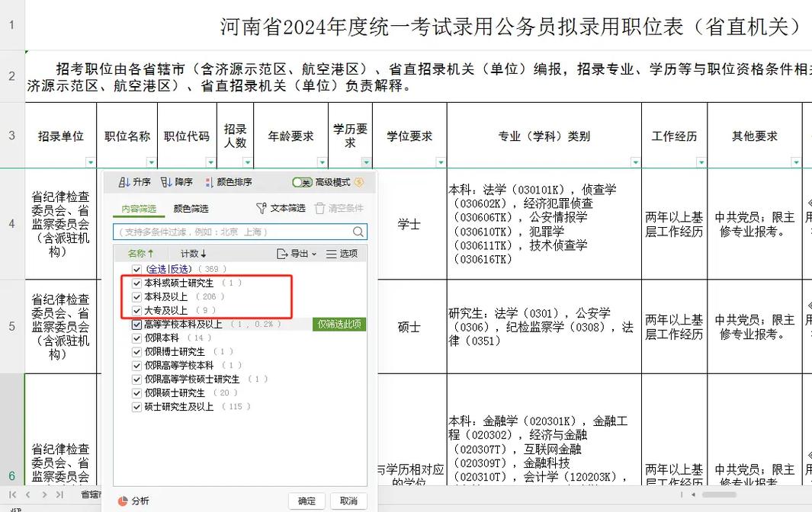Open filter dropdown for 招录人数 column
This screenshot has height=512, width=812.
(248, 162)
